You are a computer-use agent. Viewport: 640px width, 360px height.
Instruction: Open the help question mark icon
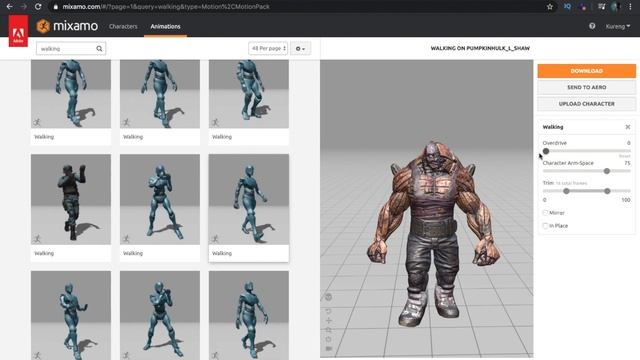[592, 26]
